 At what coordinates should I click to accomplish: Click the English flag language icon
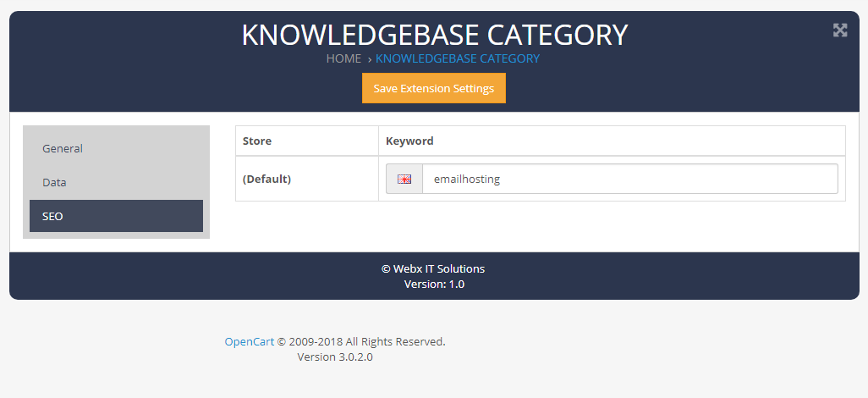[404, 179]
